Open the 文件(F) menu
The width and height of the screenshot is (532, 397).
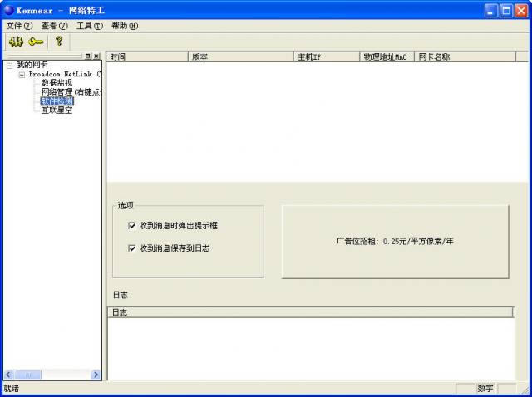[19, 26]
